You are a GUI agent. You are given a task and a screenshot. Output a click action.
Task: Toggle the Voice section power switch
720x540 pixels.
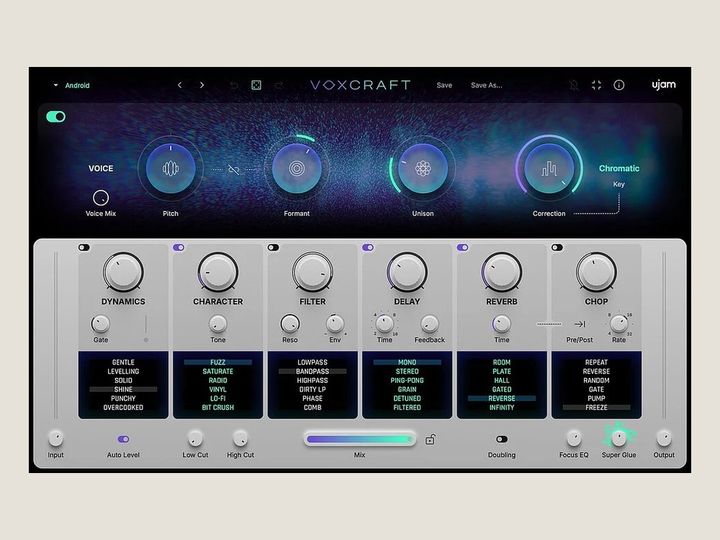pos(56,117)
